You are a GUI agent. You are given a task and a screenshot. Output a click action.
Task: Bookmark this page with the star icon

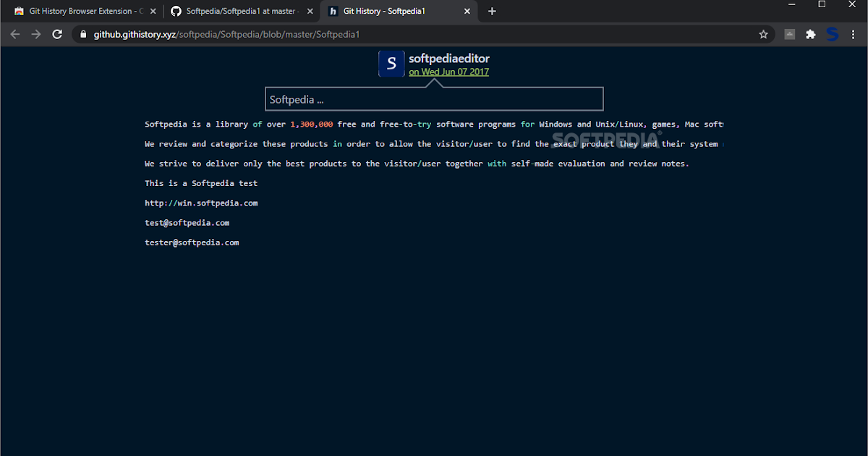coord(763,34)
